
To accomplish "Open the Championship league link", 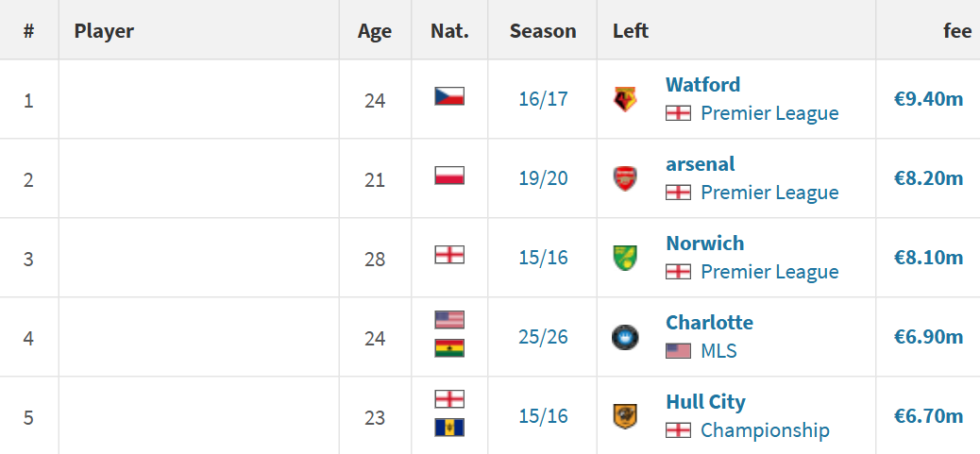I will [765, 430].
